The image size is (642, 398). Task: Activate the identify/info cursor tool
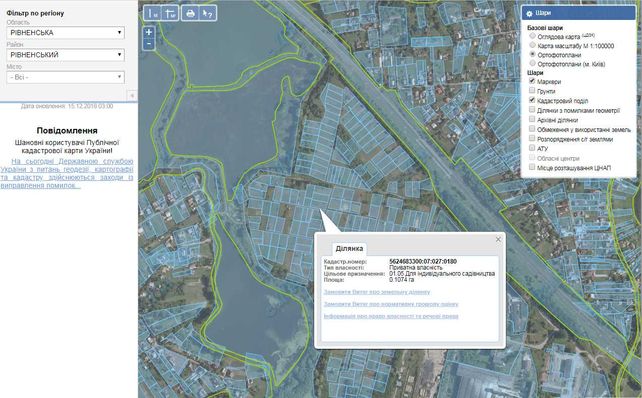[x=208, y=13]
